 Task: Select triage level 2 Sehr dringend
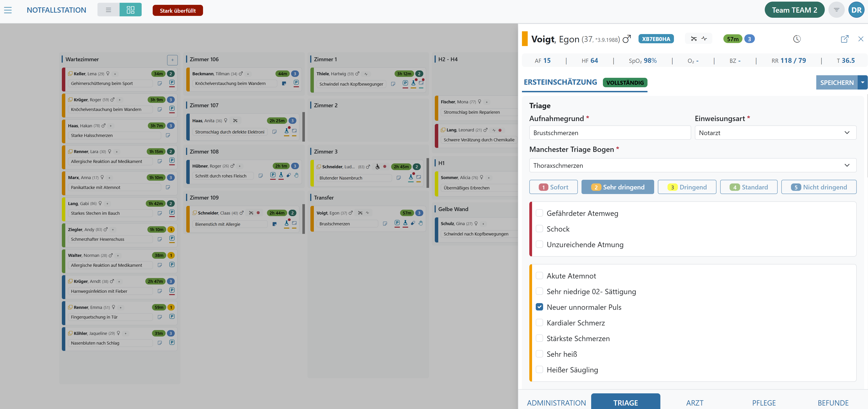click(x=618, y=187)
